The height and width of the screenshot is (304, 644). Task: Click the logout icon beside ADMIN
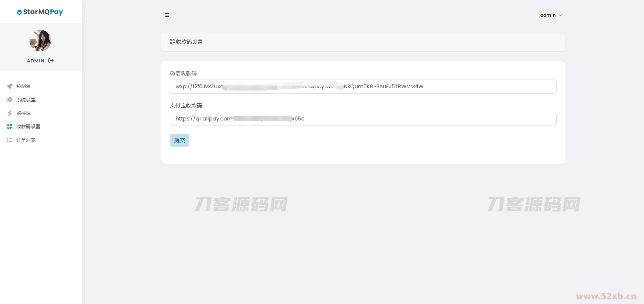point(51,60)
